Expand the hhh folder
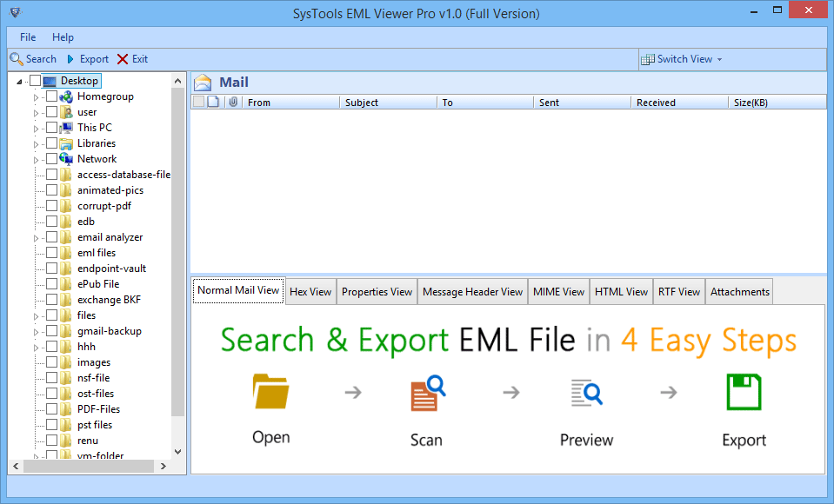The height and width of the screenshot is (504, 834). pos(37,348)
